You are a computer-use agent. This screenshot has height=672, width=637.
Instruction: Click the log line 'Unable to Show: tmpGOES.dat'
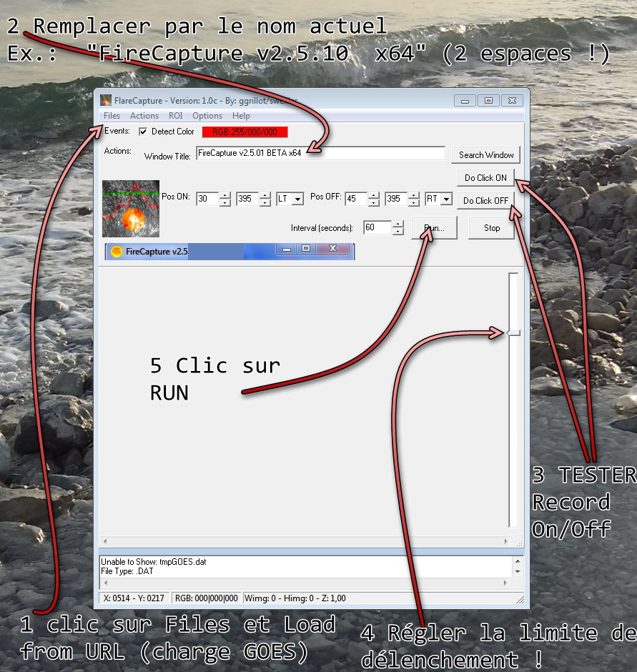[x=154, y=562]
